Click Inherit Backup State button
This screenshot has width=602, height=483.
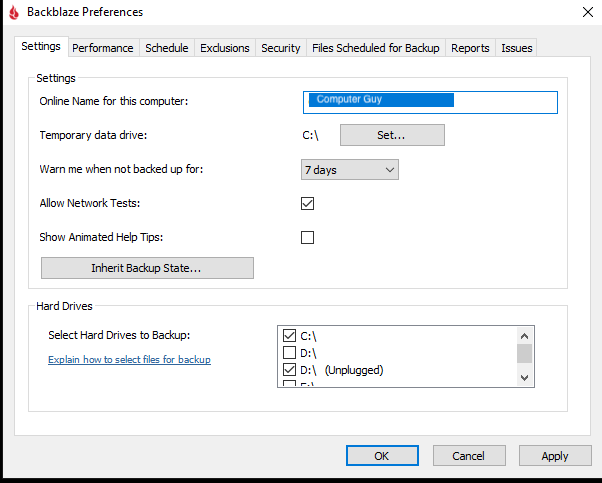pyautogui.click(x=147, y=268)
